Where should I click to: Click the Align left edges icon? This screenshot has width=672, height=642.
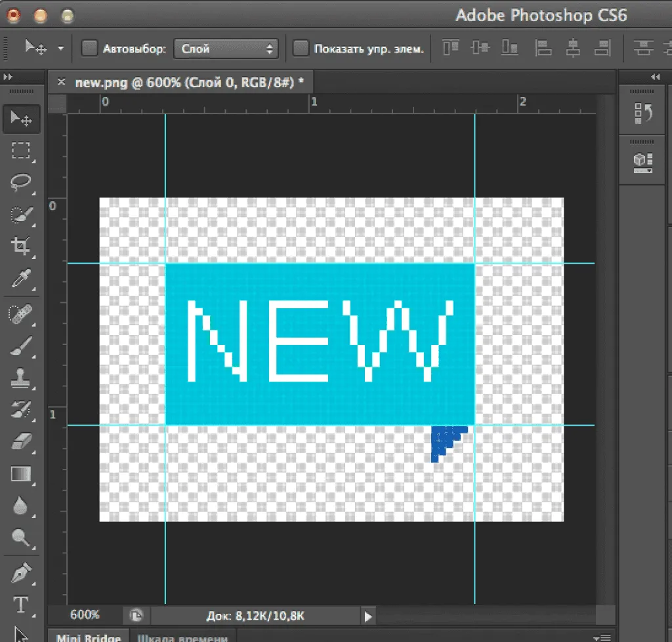[x=543, y=47]
